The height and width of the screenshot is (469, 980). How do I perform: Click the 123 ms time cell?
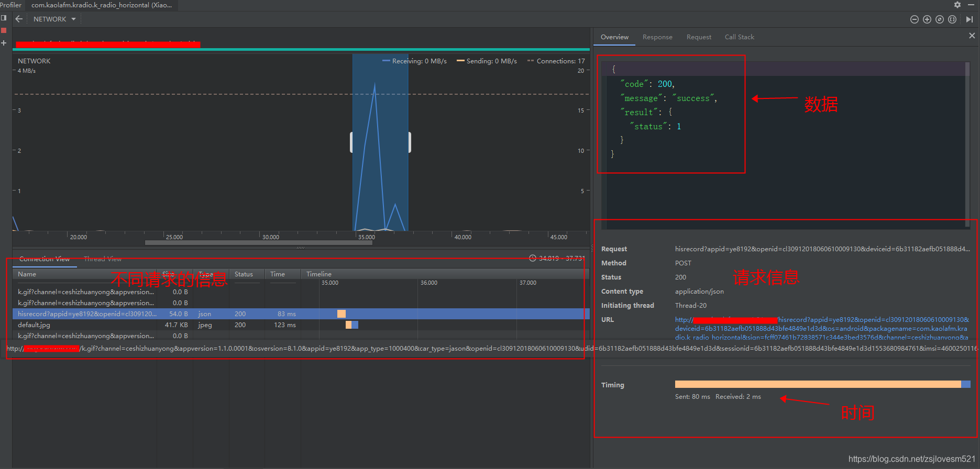point(284,325)
